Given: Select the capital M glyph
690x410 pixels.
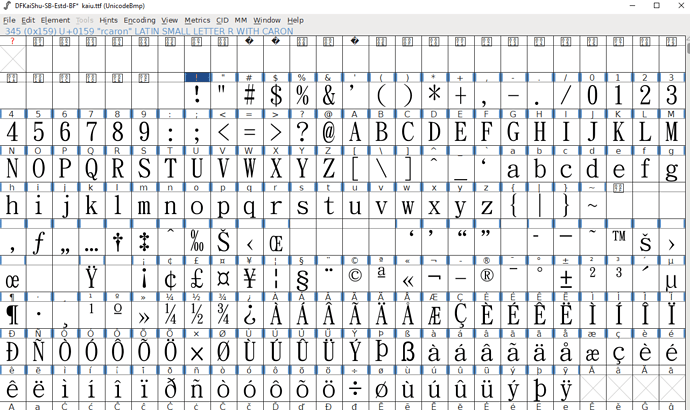Looking at the screenshot, I should click(672, 132).
